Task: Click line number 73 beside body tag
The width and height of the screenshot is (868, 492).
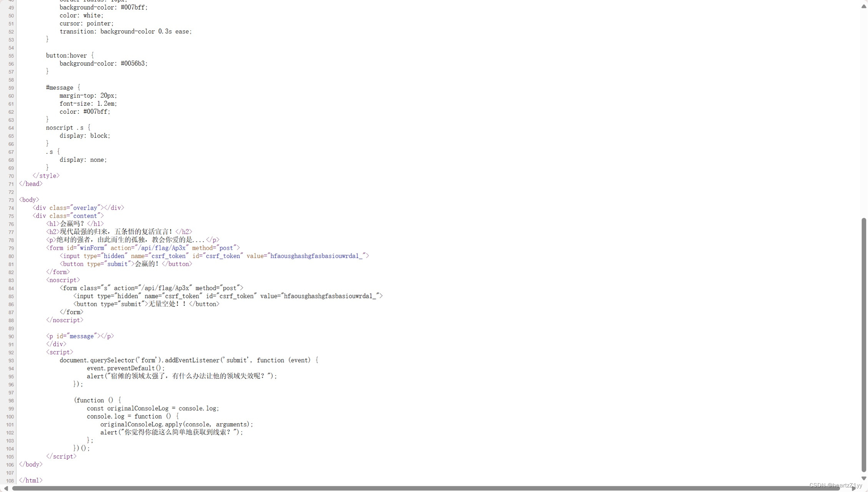Action: coord(11,200)
